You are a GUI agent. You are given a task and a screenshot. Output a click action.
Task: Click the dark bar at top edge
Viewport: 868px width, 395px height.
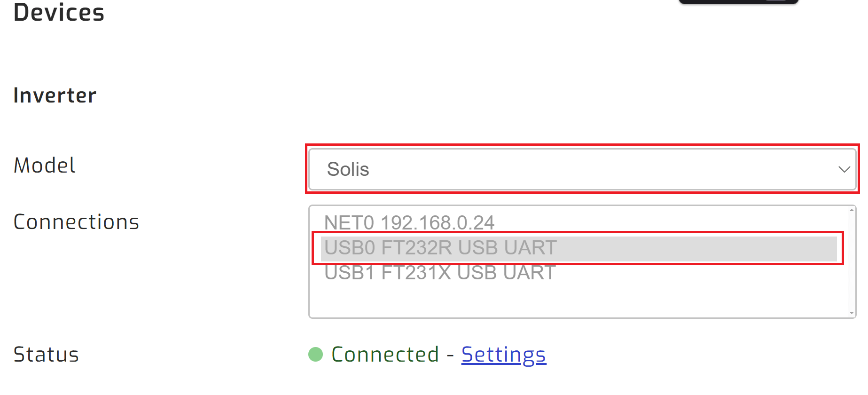click(738, 1)
